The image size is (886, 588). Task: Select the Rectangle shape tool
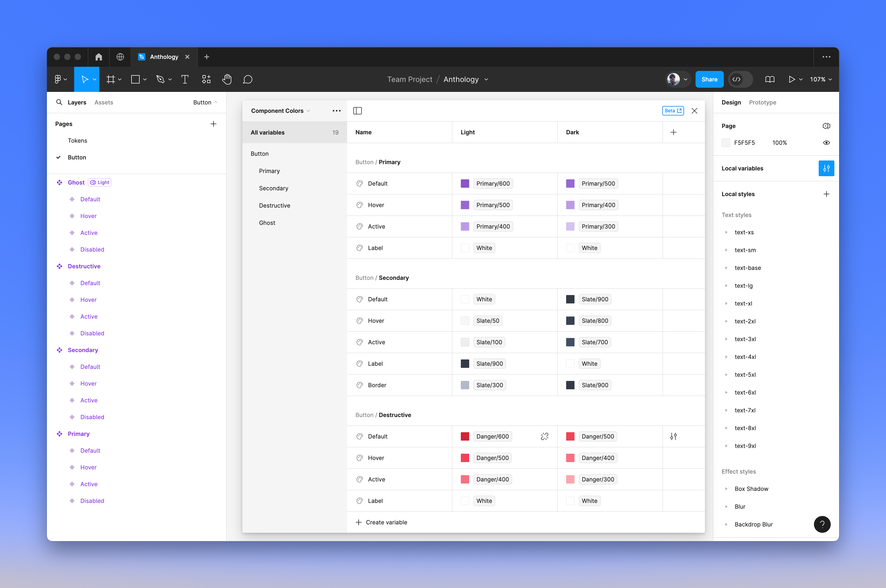click(135, 79)
